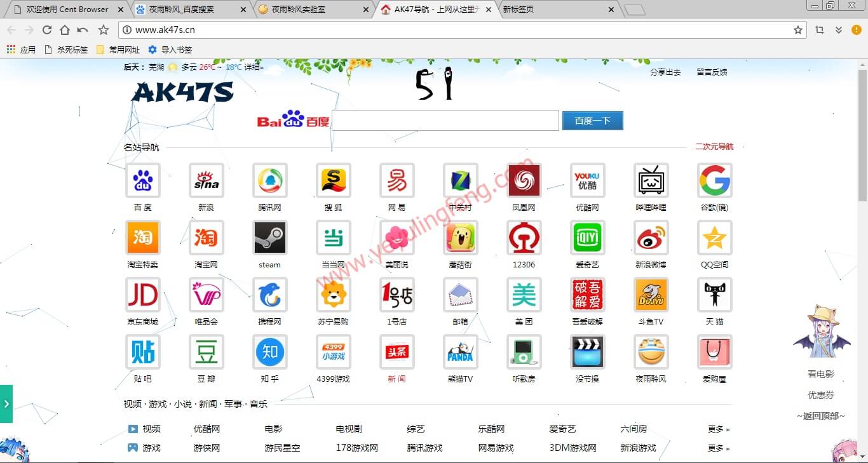Image resolution: width=868 pixels, height=463 pixels.
Task: Open the 应用 apps bookmark
Action: [22, 50]
